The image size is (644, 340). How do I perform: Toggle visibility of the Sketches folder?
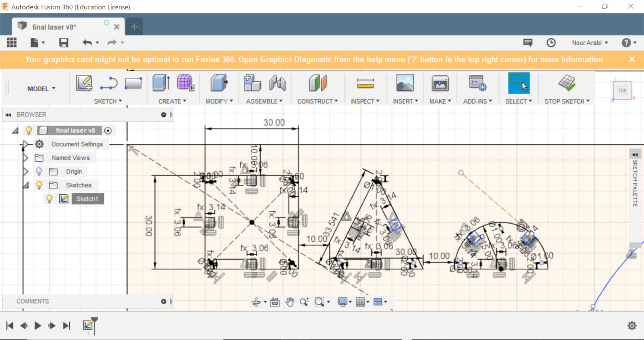pyautogui.click(x=39, y=185)
